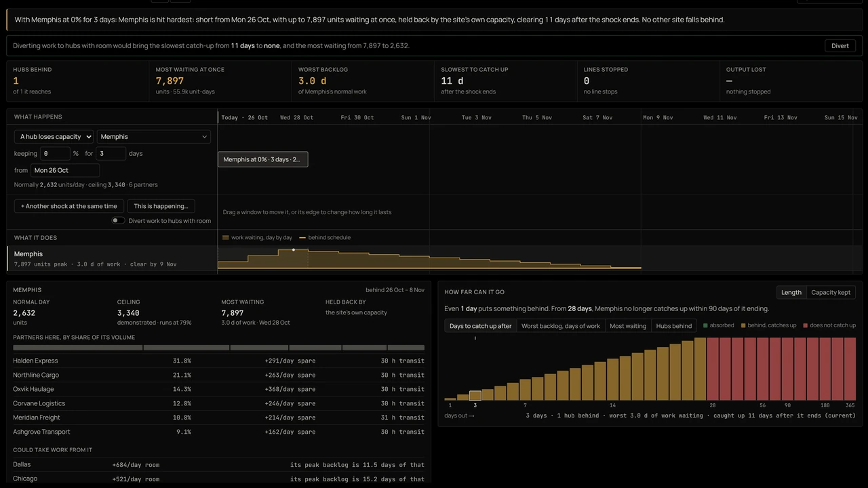Viewport: 868px width, 488px height.
Task: Click the 'Lines stopped' stat card
Action: coord(648,81)
